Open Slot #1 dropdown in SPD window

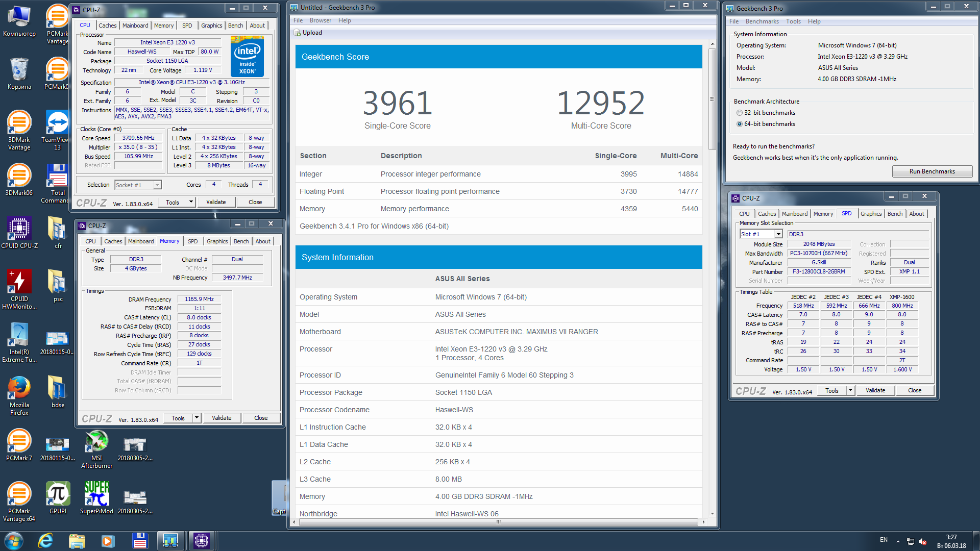778,234
